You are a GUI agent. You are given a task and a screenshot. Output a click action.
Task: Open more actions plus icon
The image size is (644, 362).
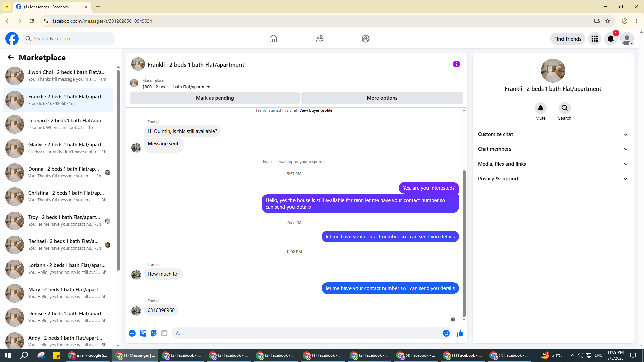pyautogui.click(x=132, y=333)
